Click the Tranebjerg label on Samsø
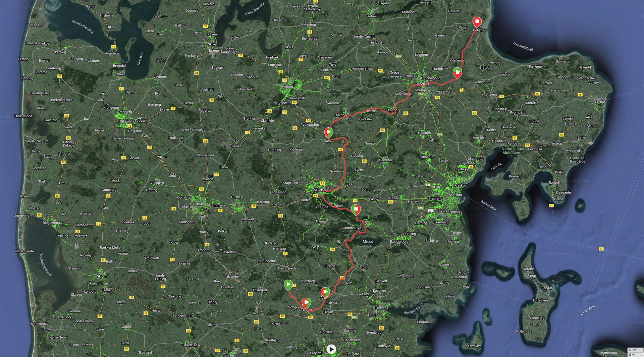The image size is (644, 357). [536, 317]
